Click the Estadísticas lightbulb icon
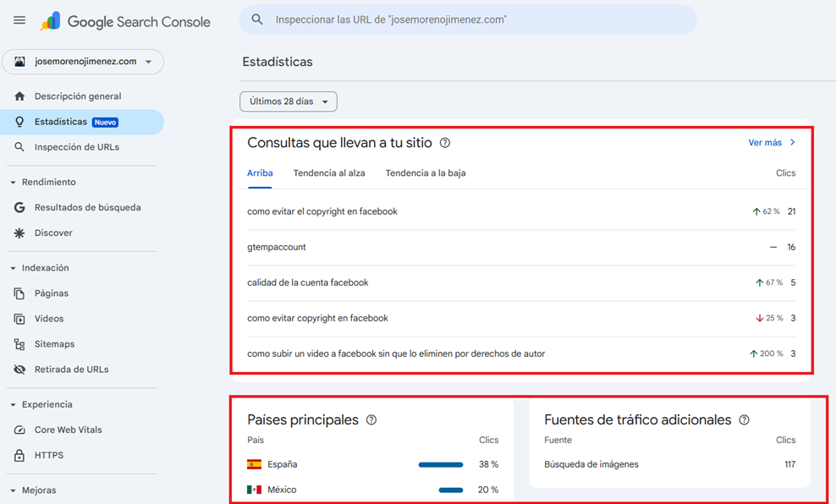Image resolution: width=836 pixels, height=504 pixels. click(x=19, y=122)
